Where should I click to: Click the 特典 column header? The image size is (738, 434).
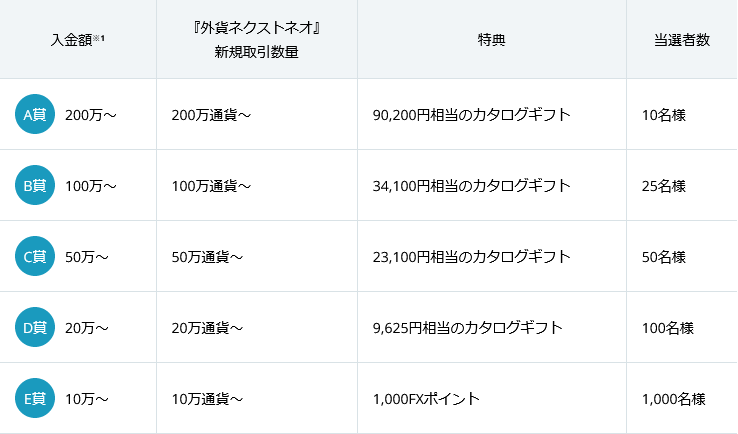click(491, 40)
